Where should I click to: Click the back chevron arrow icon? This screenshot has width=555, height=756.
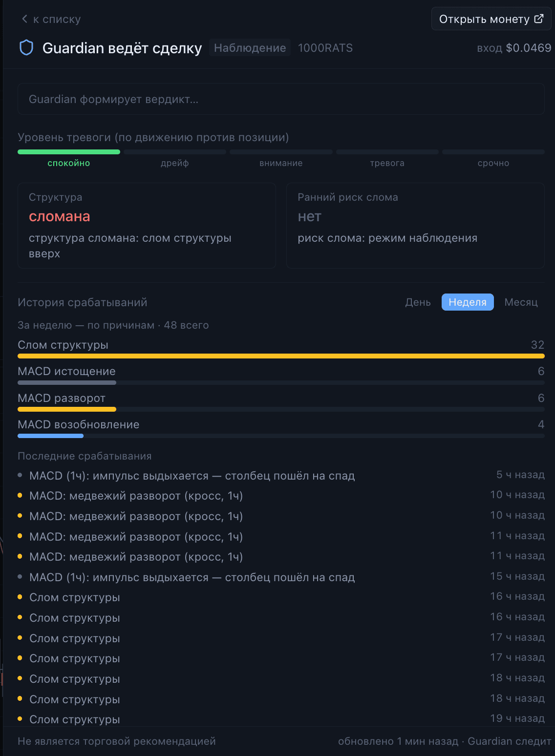pos(24,19)
